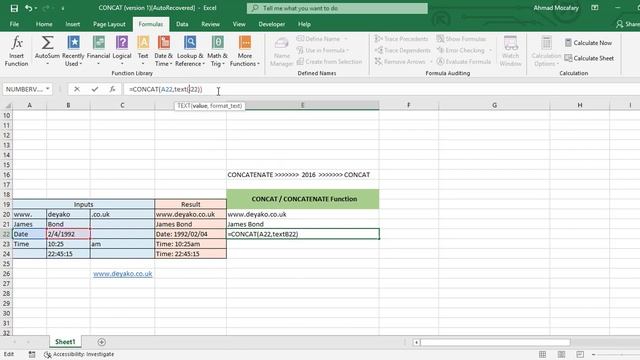Switch to Page Layout view in the status bar
Viewport: 640px width, 360px height.
(561, 354)
